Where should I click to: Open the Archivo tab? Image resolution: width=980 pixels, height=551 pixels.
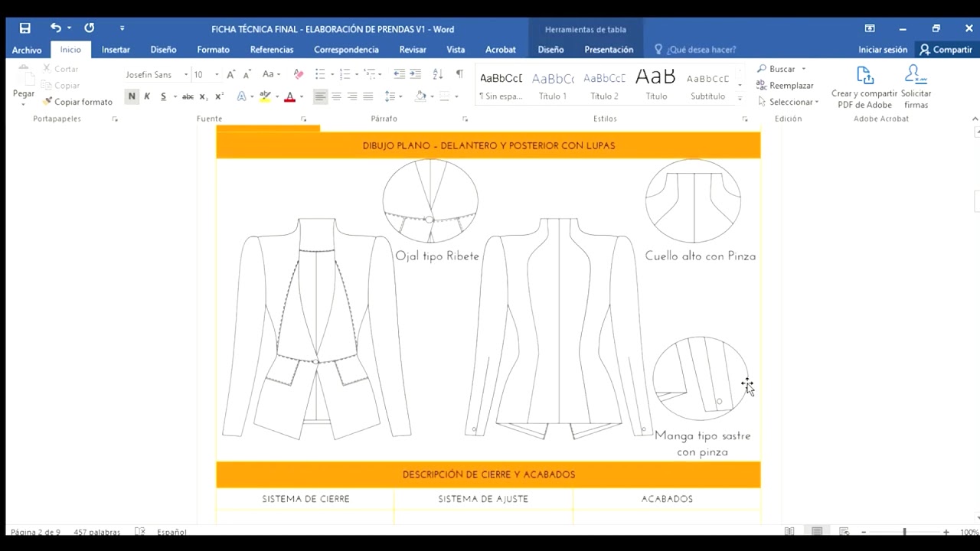[27, 50]
